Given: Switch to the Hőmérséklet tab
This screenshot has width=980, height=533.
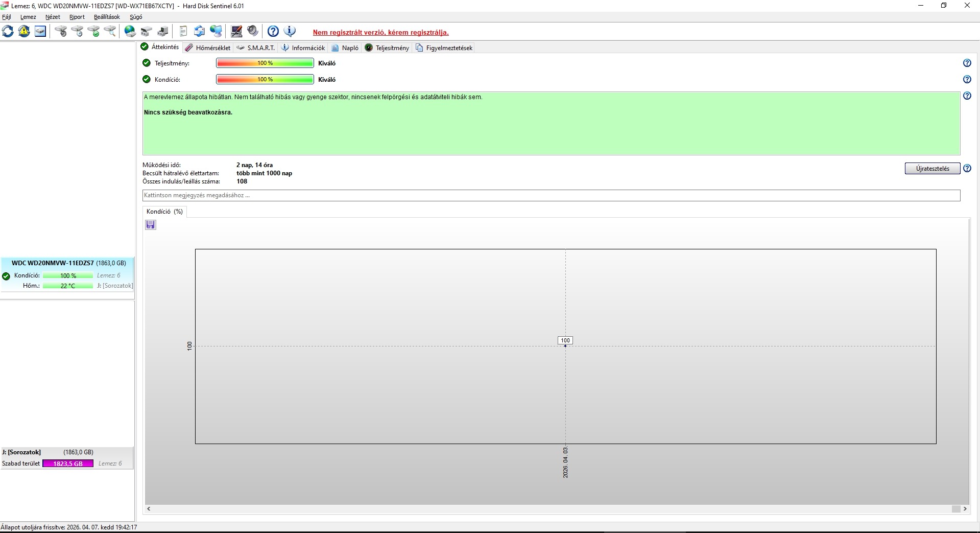Looking at the screenshot, I should 208,48.
